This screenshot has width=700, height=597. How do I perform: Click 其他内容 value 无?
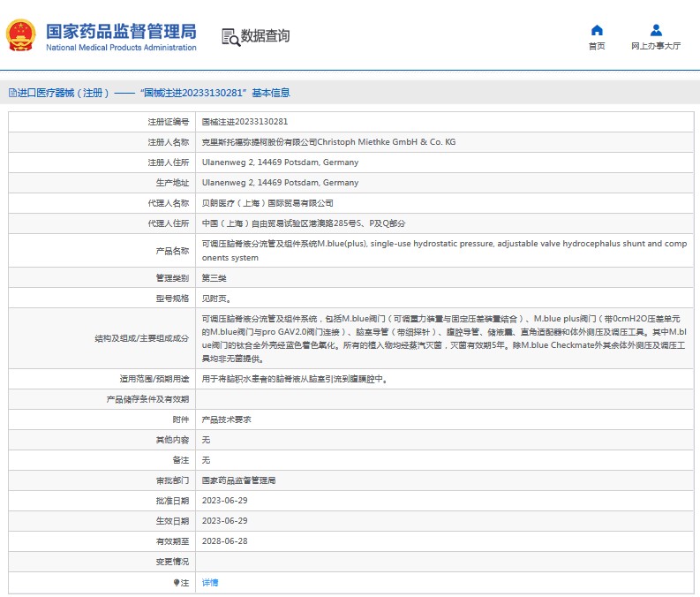(x=206, y=440)
